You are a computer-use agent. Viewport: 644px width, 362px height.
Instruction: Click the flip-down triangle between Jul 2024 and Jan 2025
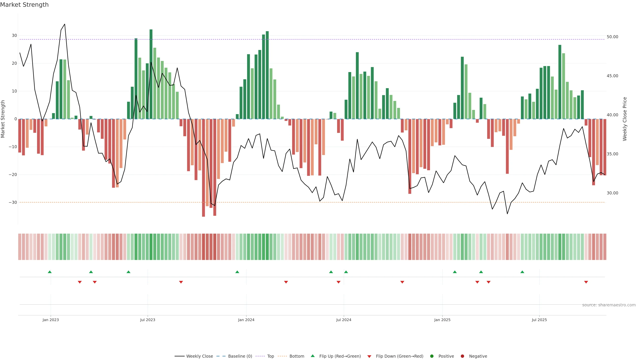point(402,282)
